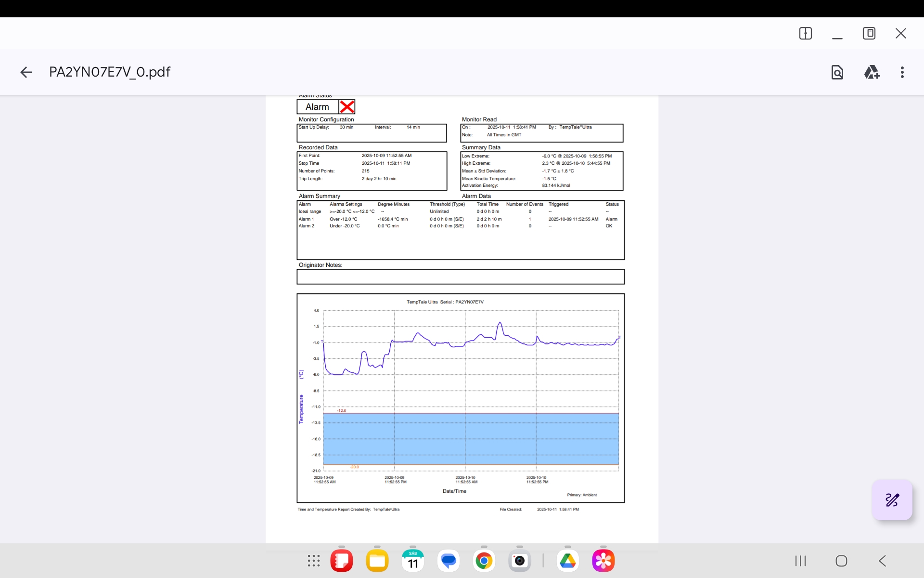This screenshot has width=924, height=578.
Task: Open find in document search icon
Action: tap(837, 72)
